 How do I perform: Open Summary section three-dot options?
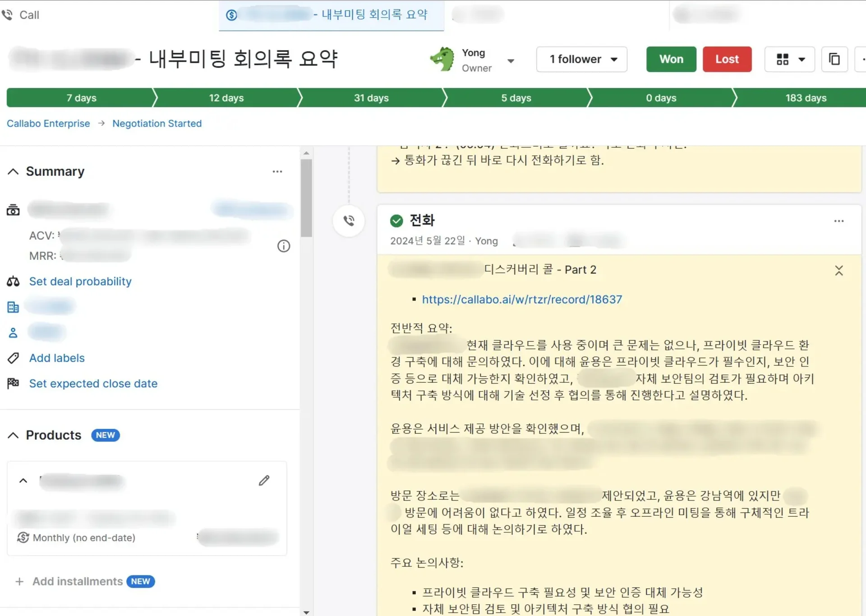click(277, 171)
